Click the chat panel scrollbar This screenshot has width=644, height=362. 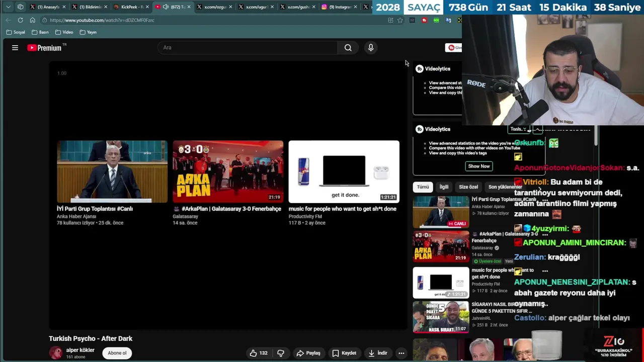coord(596,136)
